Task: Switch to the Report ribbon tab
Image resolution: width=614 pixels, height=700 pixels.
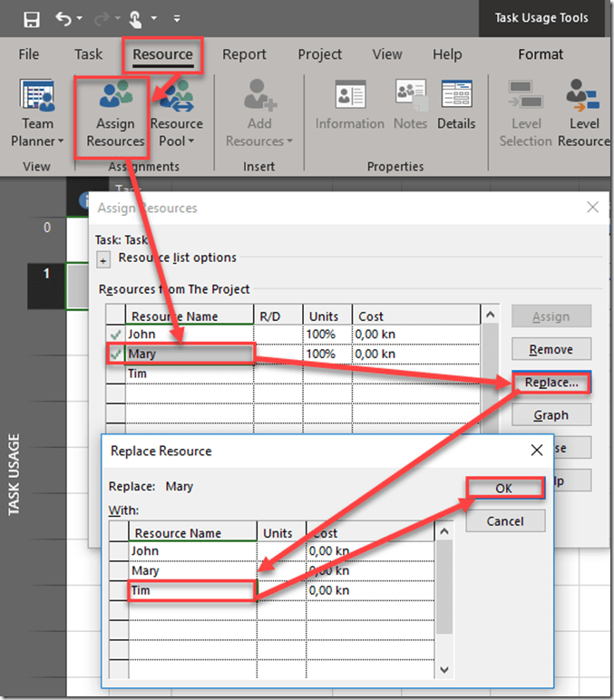Action: [244, 54]
